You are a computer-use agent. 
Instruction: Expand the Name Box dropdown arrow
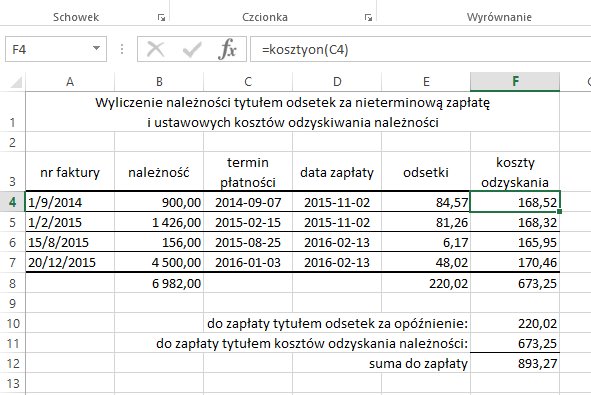tap(96, 48)
